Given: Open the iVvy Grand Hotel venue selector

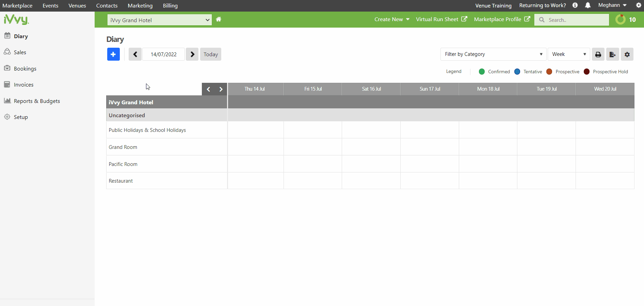Looking at the screenshot, I should [x=159, y=20].
